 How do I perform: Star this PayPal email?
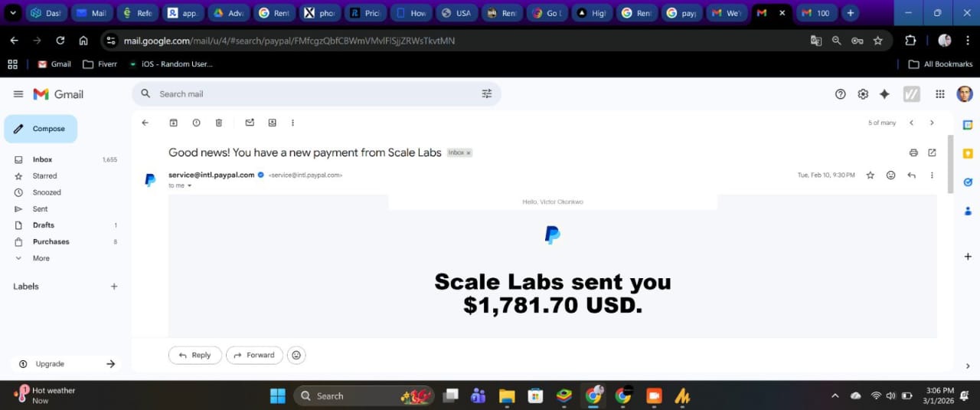coord(870,175)
